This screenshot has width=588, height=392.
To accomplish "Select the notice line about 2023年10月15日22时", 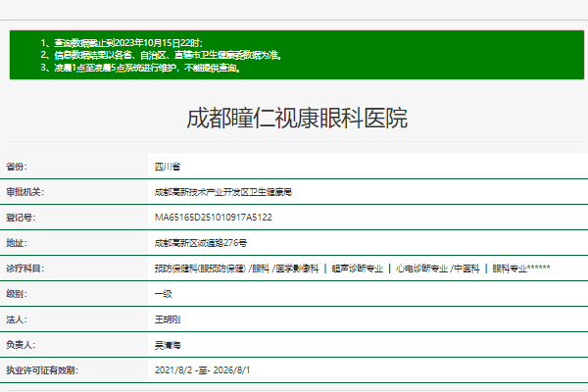I will point(122,43).
